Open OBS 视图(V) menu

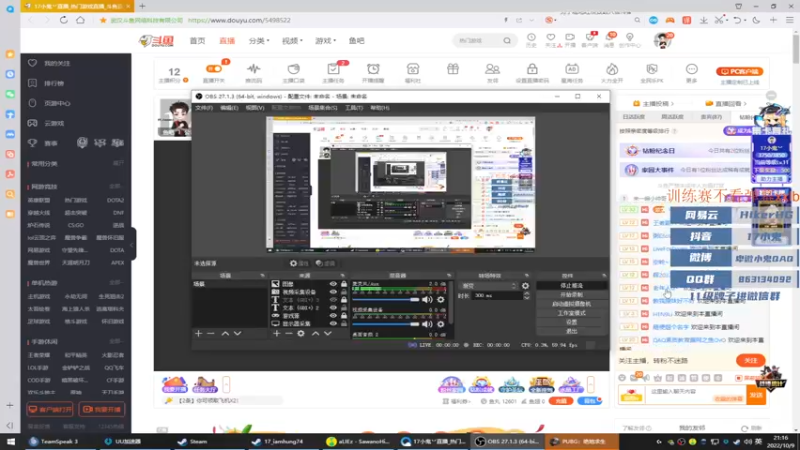(x=255, y=108)
